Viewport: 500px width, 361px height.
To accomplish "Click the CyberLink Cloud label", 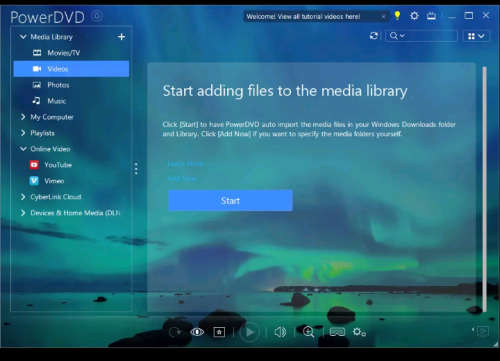I will pyautogui.click(x=56, y=197).
